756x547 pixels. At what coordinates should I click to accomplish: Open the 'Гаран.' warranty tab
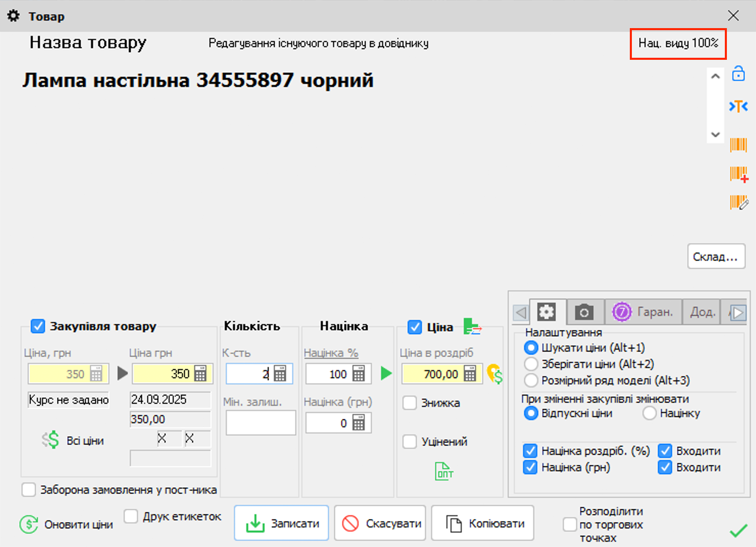tap(644, 312)
